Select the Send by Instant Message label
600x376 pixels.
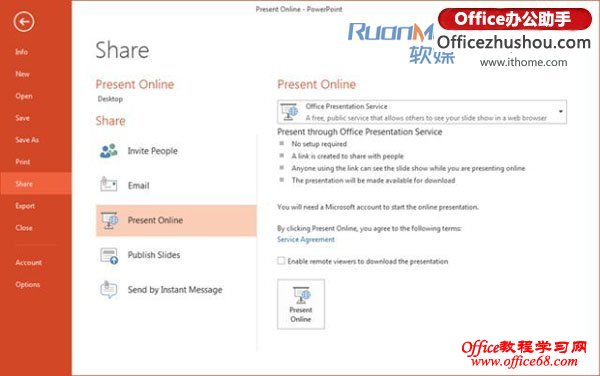point(175,290)
